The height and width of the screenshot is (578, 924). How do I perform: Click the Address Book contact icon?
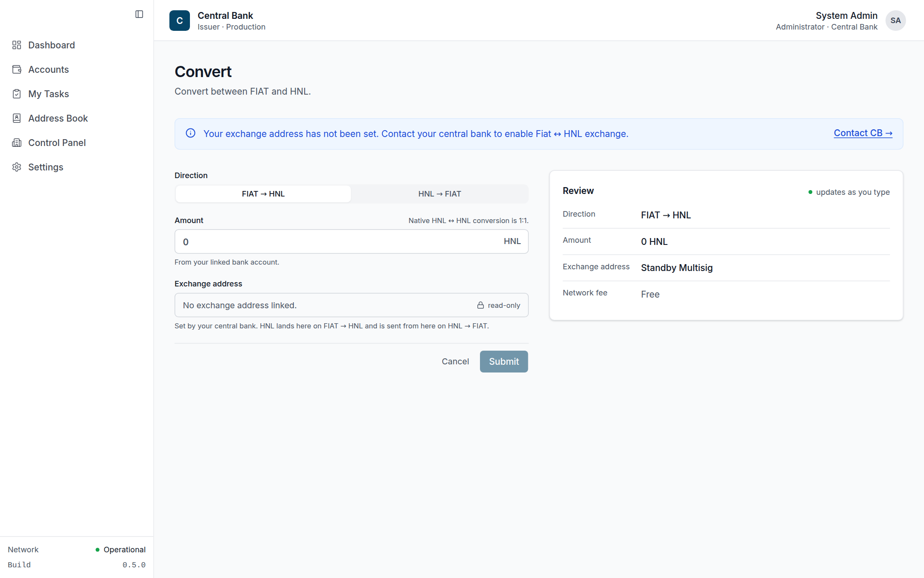point(17,118)
